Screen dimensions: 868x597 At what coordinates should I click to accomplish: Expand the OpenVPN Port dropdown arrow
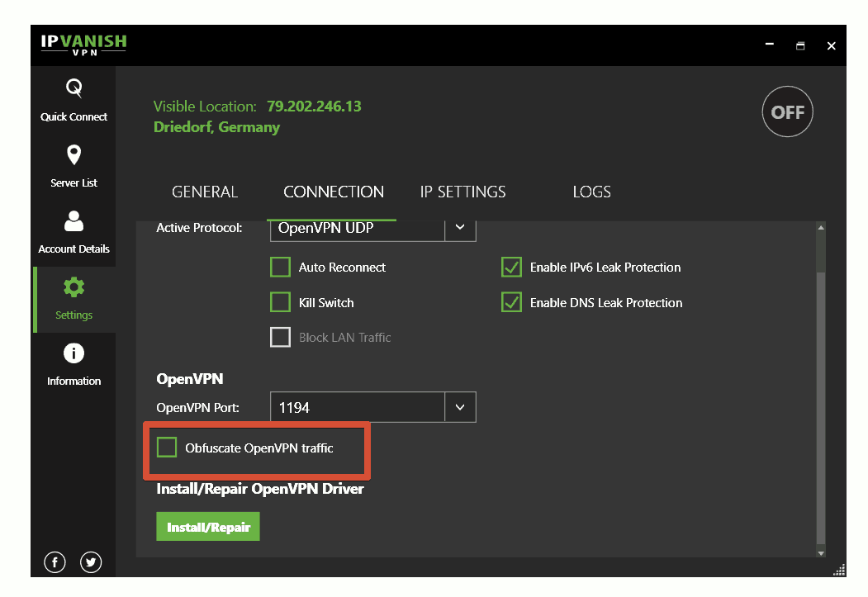coord(460,407)
